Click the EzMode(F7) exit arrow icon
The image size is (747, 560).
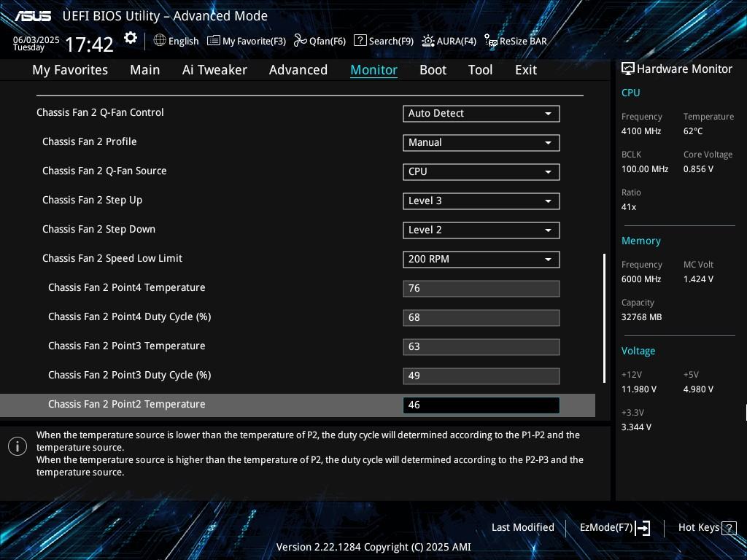643,528
